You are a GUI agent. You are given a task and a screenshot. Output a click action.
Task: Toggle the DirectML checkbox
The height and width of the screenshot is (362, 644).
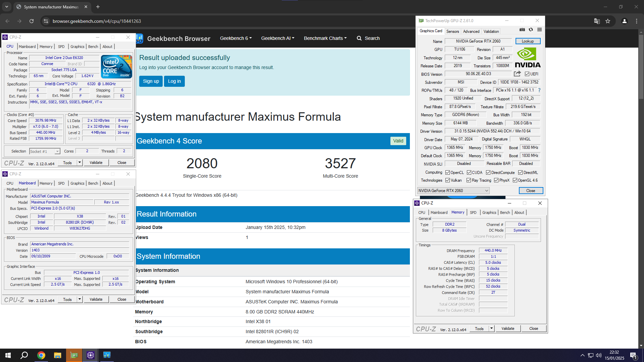(520, 173)
